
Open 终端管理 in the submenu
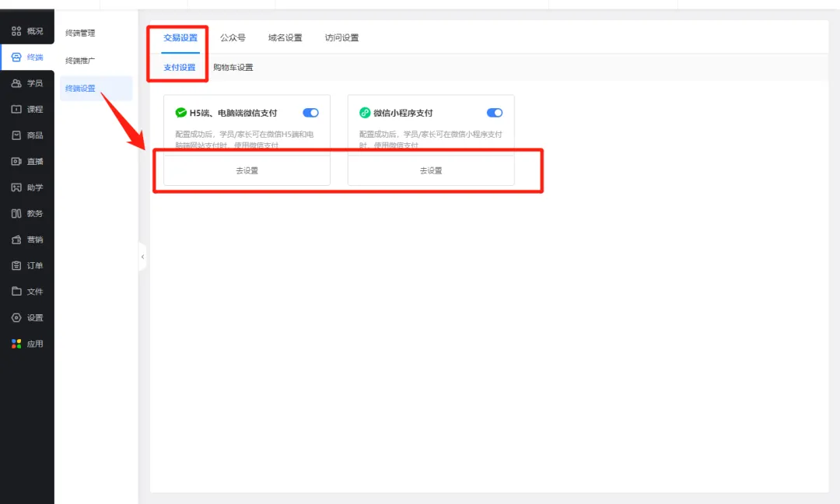(x=80, y=33)
